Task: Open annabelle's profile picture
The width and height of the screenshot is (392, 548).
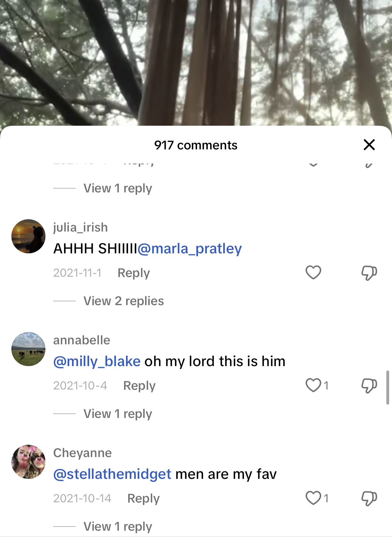Action: (28, 349)
